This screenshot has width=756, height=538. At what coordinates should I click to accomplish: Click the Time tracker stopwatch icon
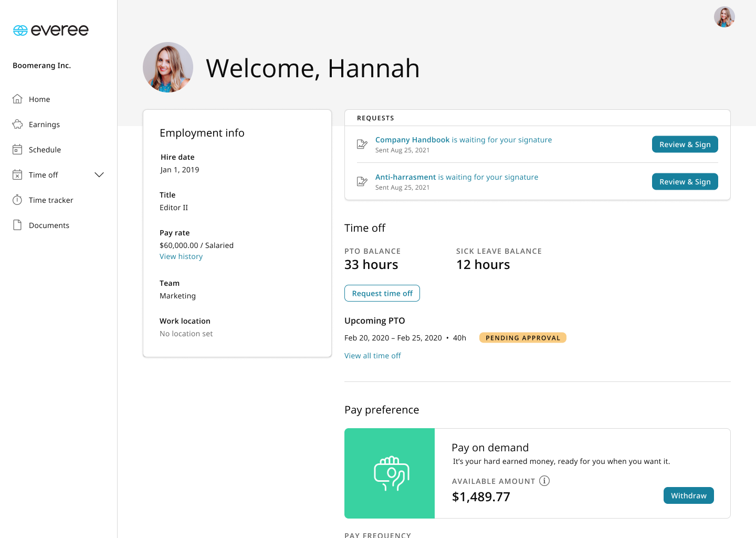pyautogui.click(x=17, y=200)
